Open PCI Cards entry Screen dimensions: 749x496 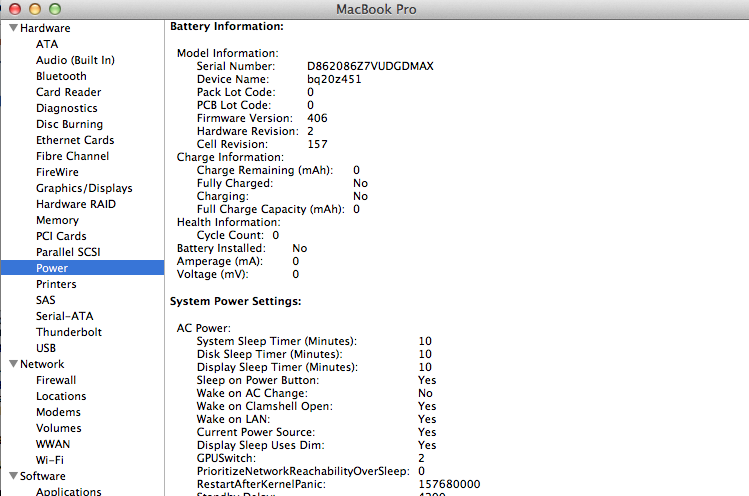[x=61, y=236]
